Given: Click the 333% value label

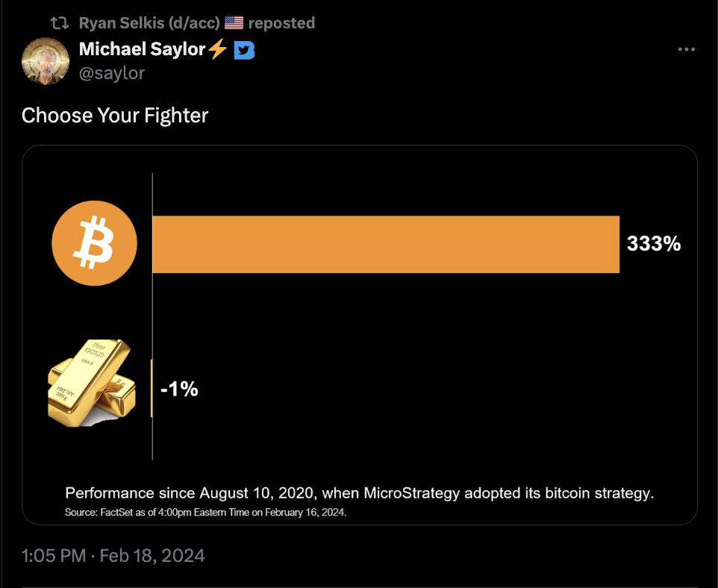Looking at the screenshot, I should 653,244.
